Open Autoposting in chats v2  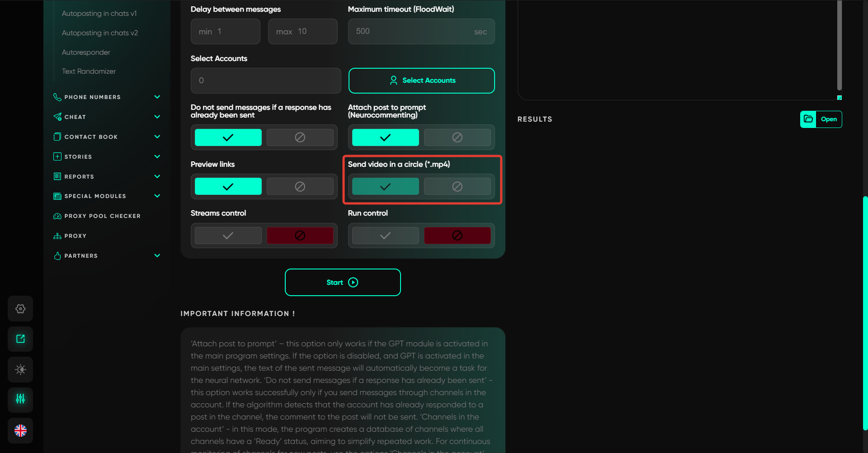pyautogui.click(x=100, y=33)
